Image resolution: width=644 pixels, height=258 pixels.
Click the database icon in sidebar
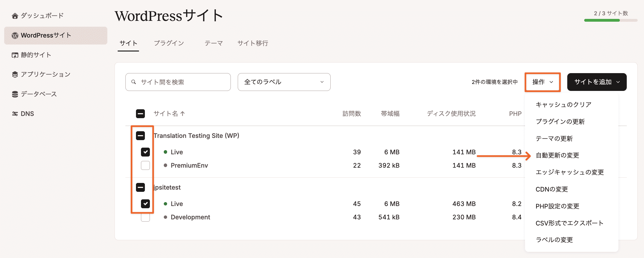pyautogui.click(x=15, y=94)
